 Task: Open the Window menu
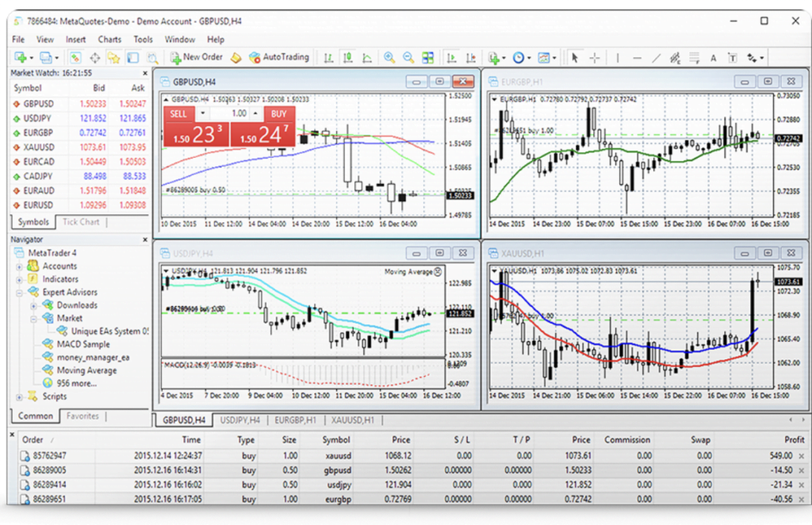[180, 40]
